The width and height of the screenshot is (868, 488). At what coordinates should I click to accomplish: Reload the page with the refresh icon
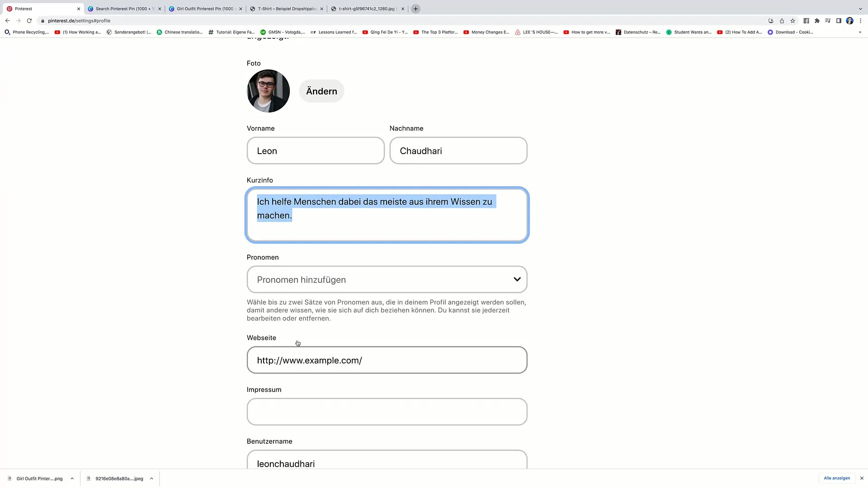pos(29,21)
